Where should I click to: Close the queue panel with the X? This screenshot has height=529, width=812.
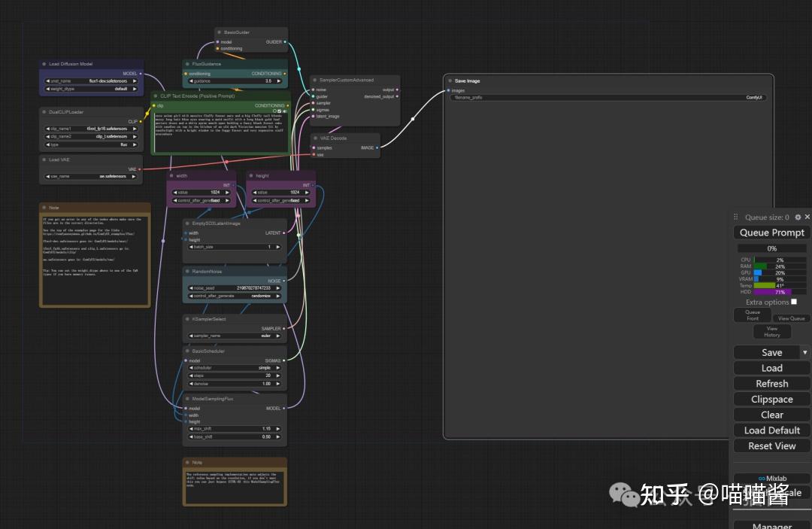tap(807, 217)
